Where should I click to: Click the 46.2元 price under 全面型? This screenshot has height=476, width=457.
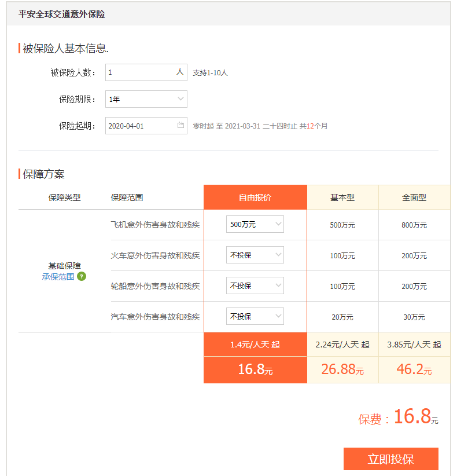(x=414, y=369)
